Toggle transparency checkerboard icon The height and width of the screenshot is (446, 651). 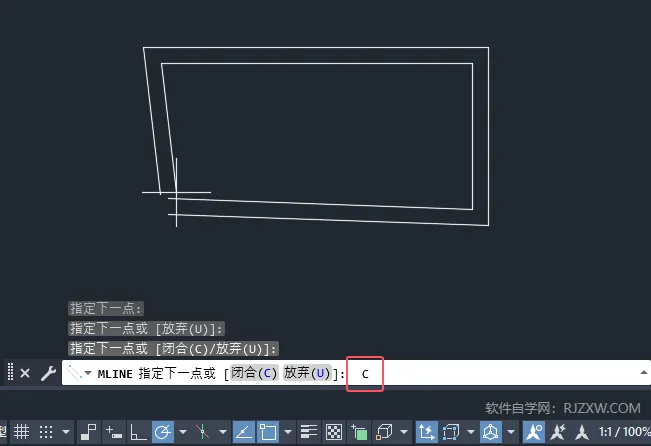click(x=333, y=432)
